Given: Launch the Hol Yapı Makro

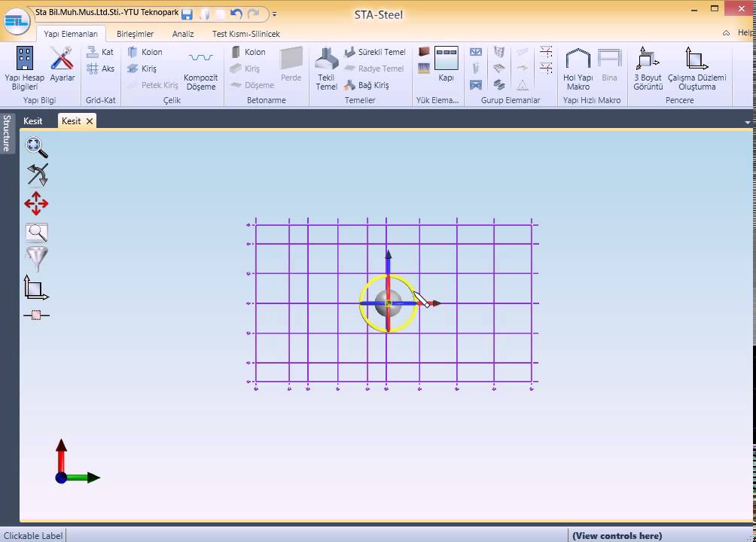Looking at the screenshot, I should click(x=578, y=69).
